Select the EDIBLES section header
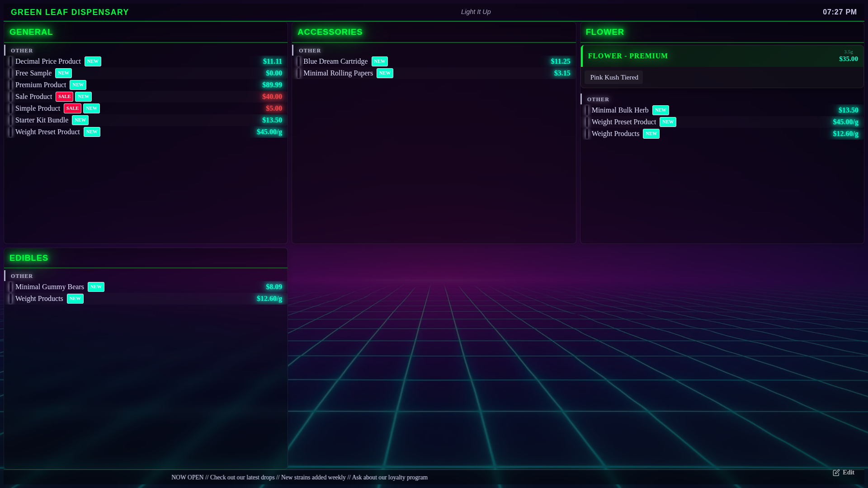This screenshot has width=868, height=488. point(28,258)
